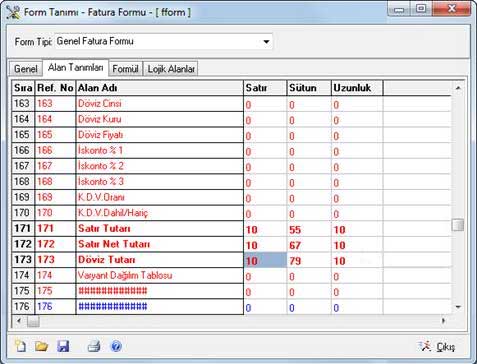
Task: Click the Ref. No column header
Action: pyautogui.click(x=55, y=88)
